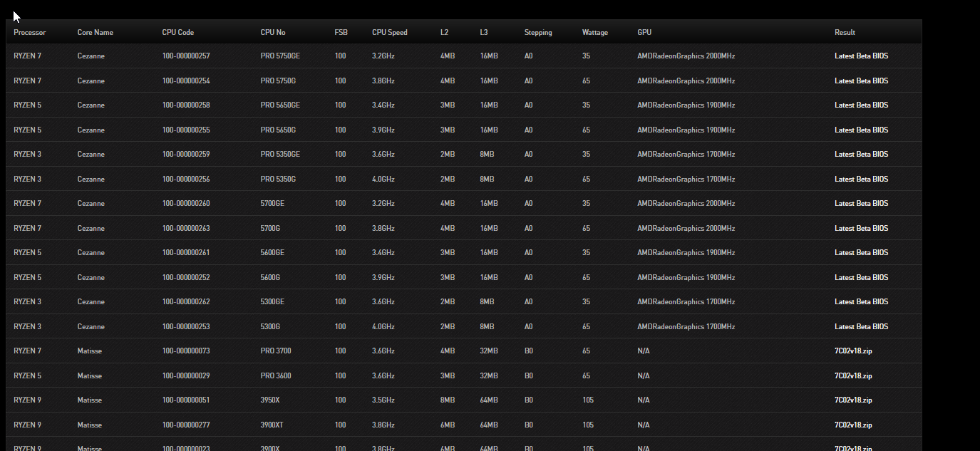Select CPU code 100-000000253
The height and width of the screenshot is (451, 980).
[186, 326]
